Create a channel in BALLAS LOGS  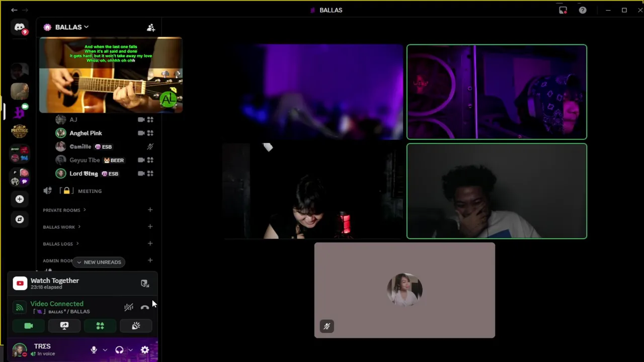[x=150, y=244]
